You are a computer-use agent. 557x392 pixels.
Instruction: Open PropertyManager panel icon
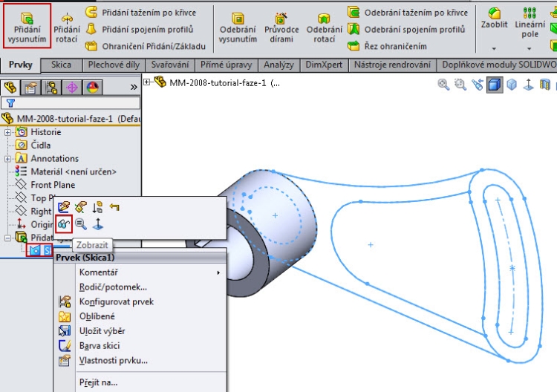click(30, 87)
